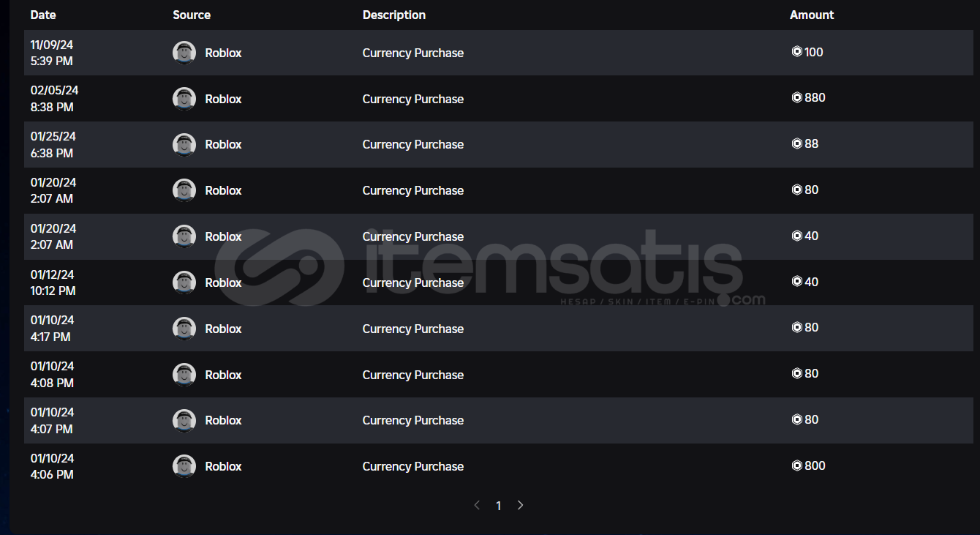Click the amount value 800
The image size is (980, 535).
[815, 465]
